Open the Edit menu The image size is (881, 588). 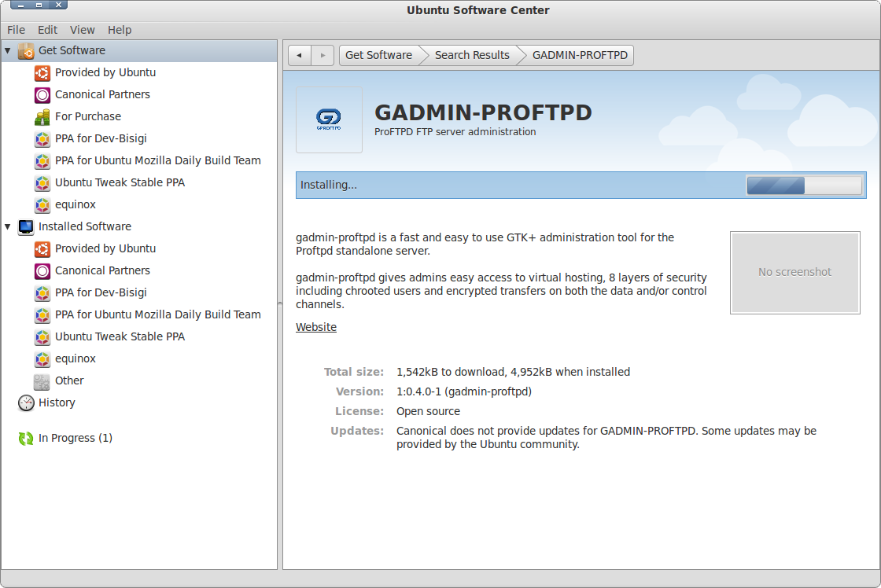(x=48, y=30)
